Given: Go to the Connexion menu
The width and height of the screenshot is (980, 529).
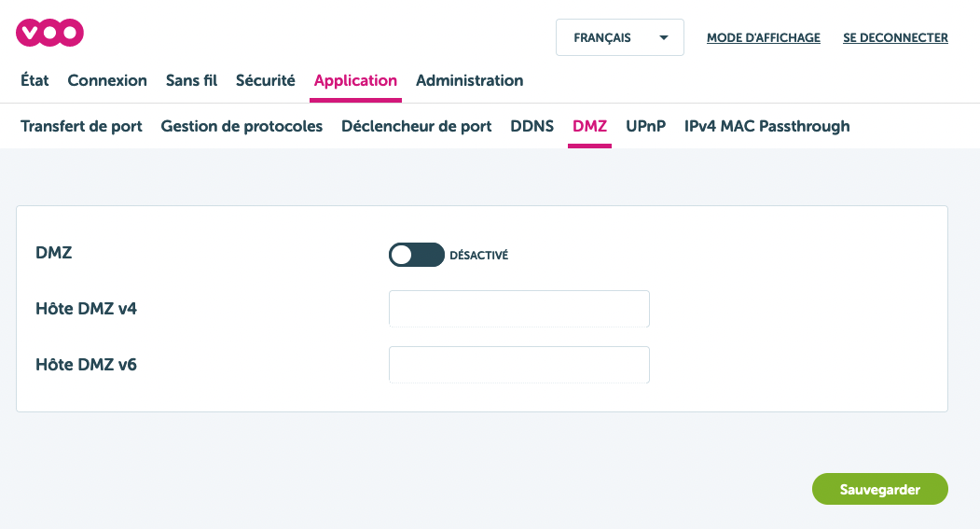Looking at the screenshot, I should point(107,81).
